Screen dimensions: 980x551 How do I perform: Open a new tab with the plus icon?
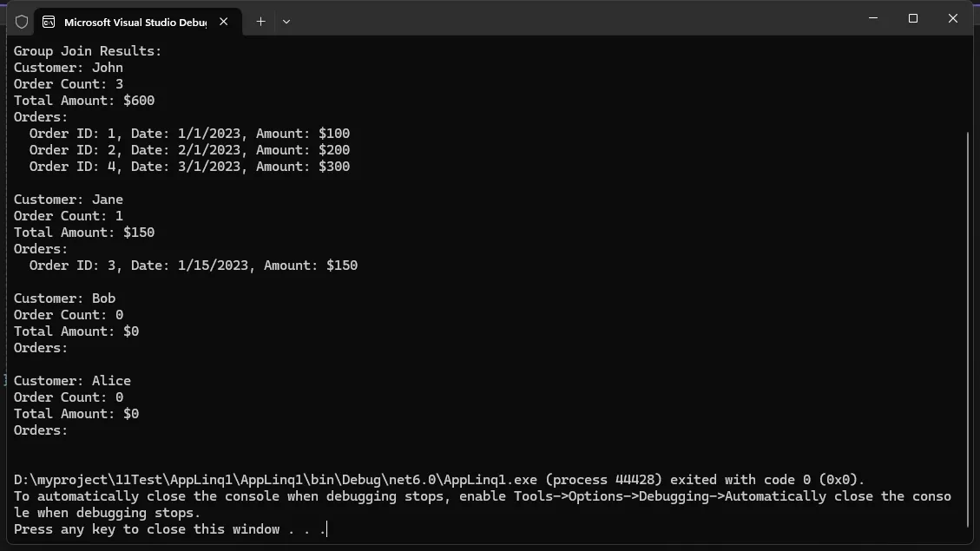coord(260,22)
